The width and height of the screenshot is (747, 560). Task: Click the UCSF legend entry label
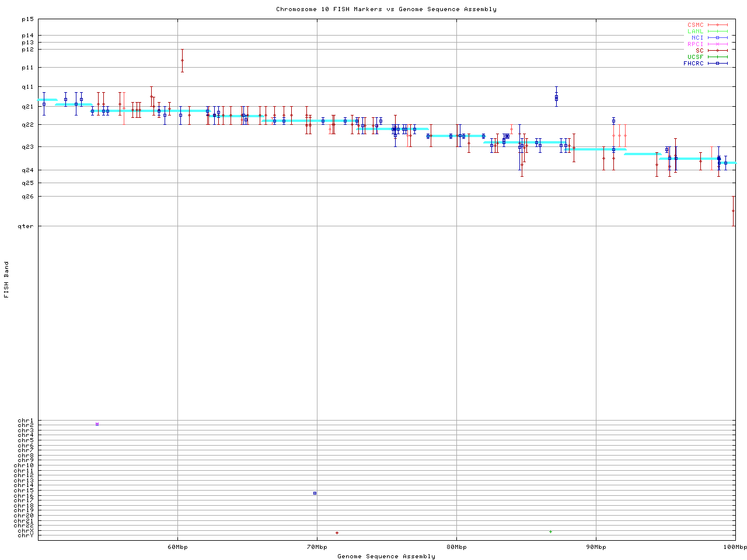(695, 57)
